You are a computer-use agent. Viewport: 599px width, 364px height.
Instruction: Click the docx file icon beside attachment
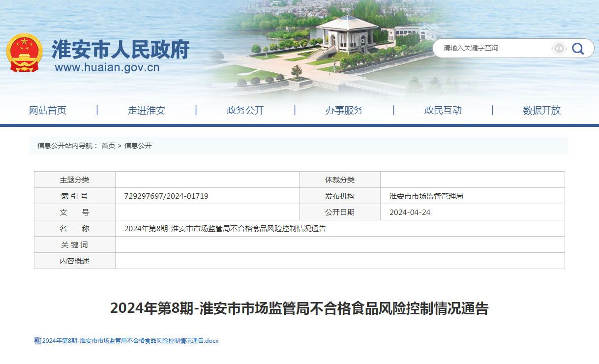pos(37,340)
